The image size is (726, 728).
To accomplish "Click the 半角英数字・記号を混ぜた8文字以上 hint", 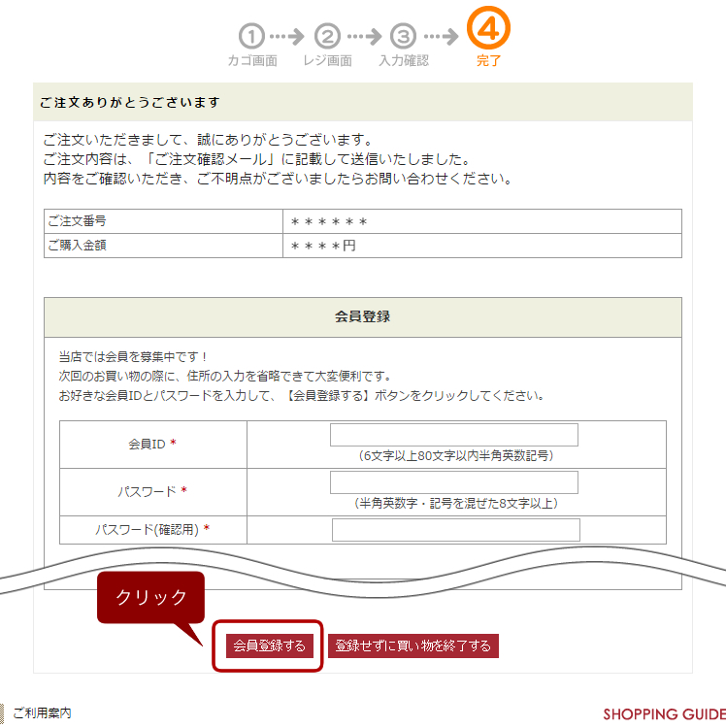I will pyautogui.click(x=456, y=503).
